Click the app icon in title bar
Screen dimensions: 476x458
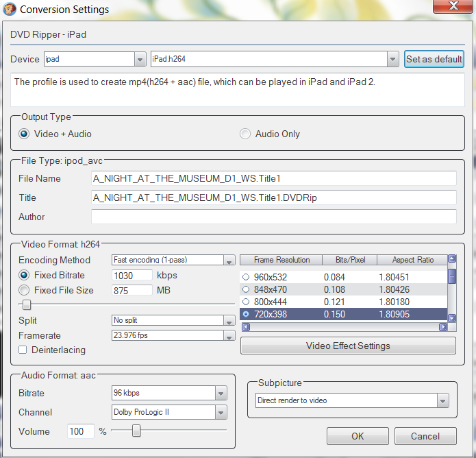(10, 9)
